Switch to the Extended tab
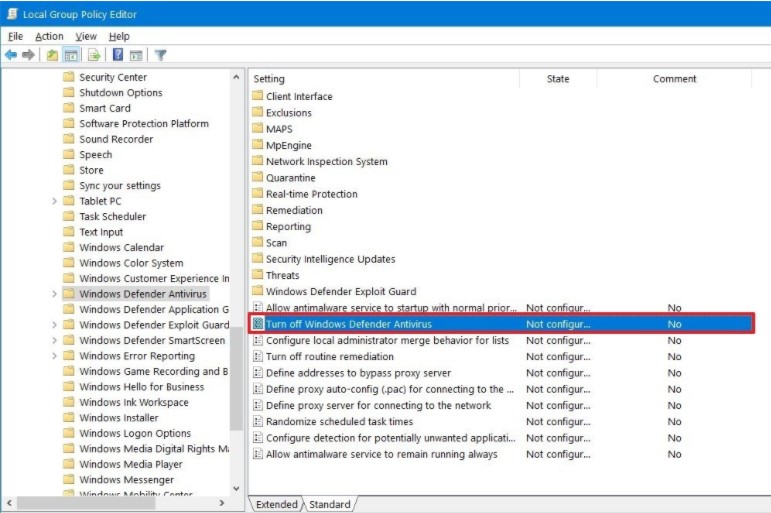Screen dimensions: 771x513 276,504
